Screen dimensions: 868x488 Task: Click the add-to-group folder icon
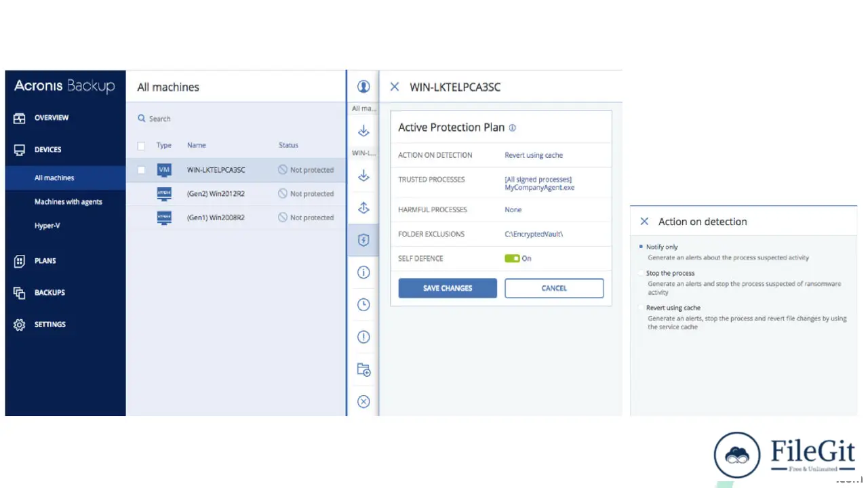pyautogui.click(x=363, y=369)
